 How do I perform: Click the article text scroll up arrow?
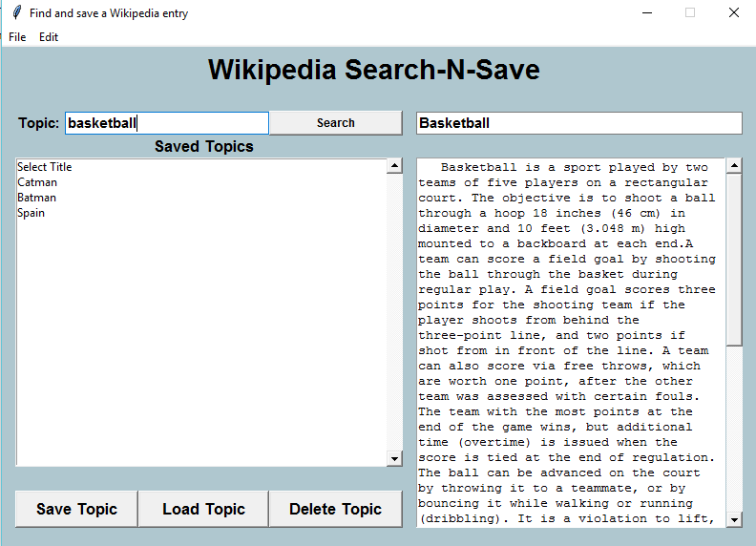click(x=734, y=166)
